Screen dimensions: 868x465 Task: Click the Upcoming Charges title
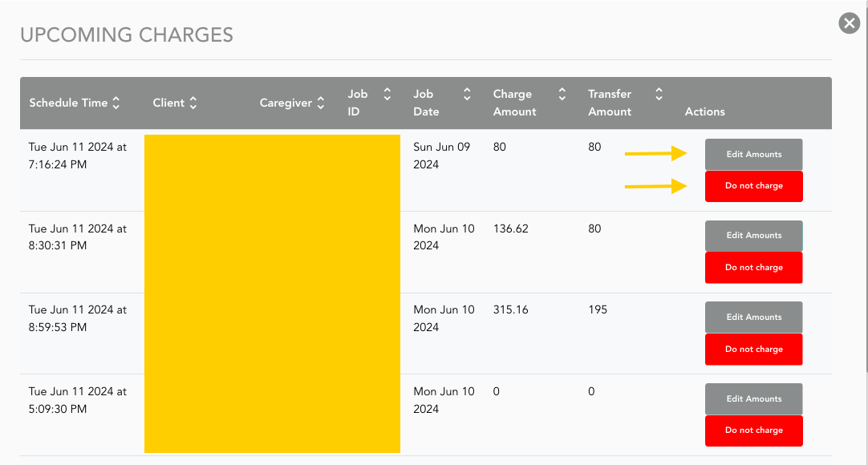(x=127, y=34)
